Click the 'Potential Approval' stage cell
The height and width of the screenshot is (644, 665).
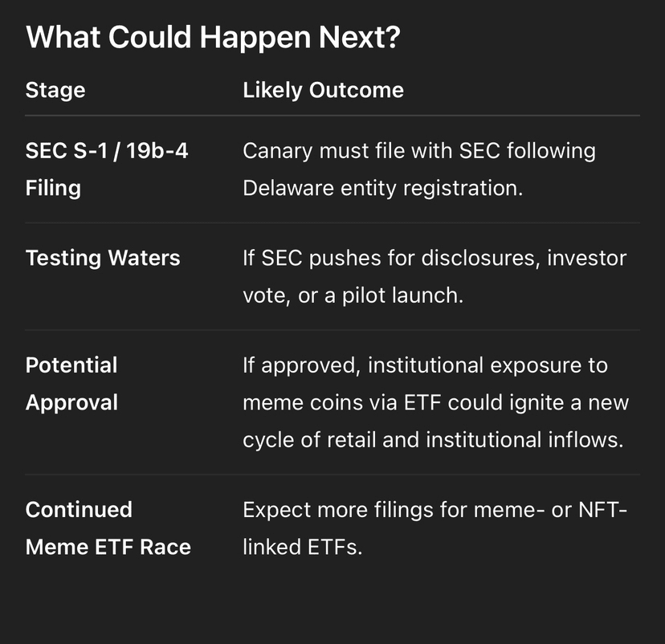(71, 384)
